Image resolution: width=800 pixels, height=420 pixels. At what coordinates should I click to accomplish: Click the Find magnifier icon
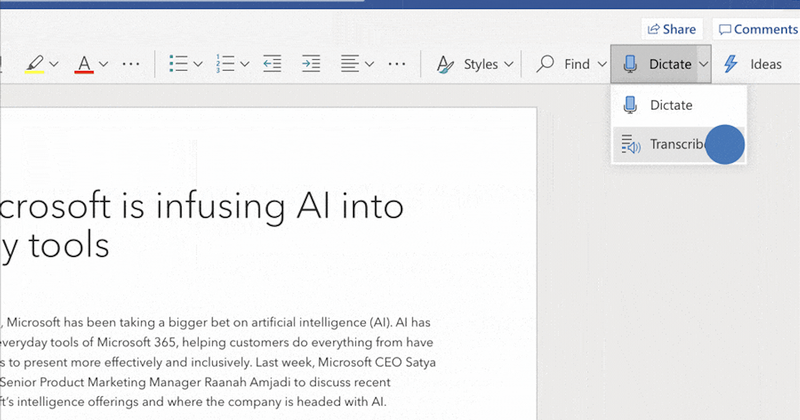coord(545,64)
